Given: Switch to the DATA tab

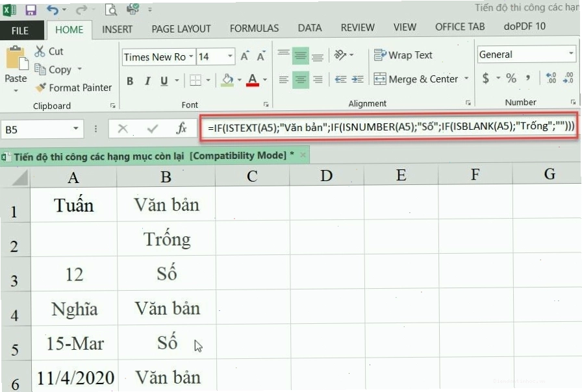Looking at the screenshot, I should pos(310,28).
